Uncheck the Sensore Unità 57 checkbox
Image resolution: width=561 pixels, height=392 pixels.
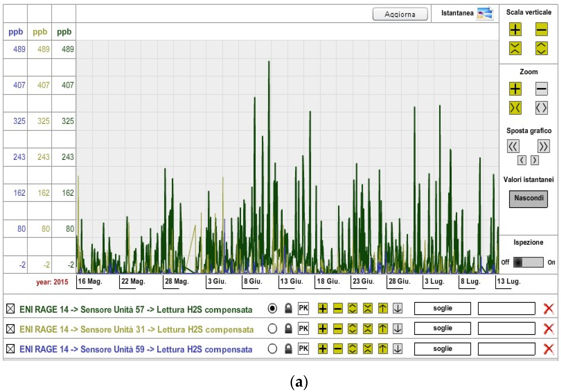pos(10,309)
